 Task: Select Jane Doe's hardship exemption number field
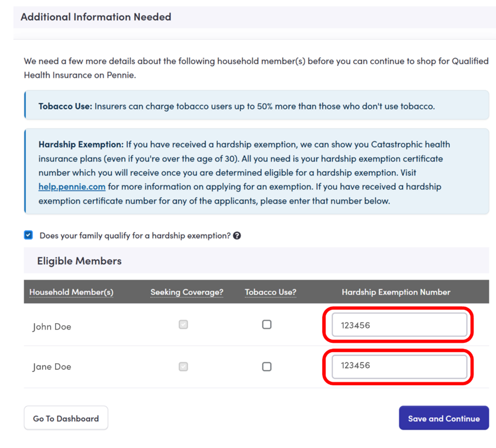pos(399,366)
